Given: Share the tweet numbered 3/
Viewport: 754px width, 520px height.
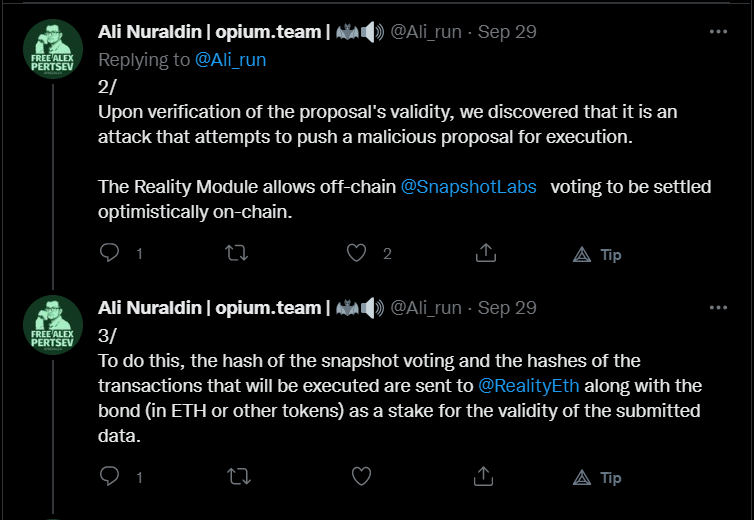Looking at the screenshot, I should 483,476.
